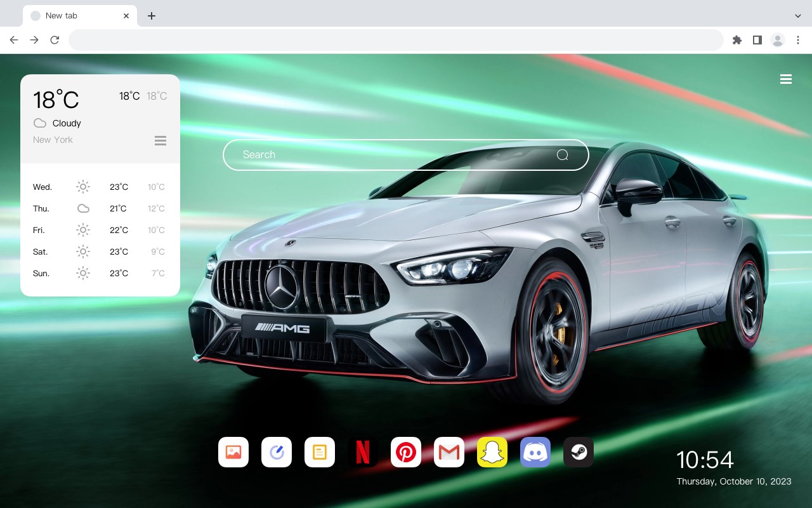
Task: Click the Wednesday sunny forecast icon
Action: tap(83, 187)
